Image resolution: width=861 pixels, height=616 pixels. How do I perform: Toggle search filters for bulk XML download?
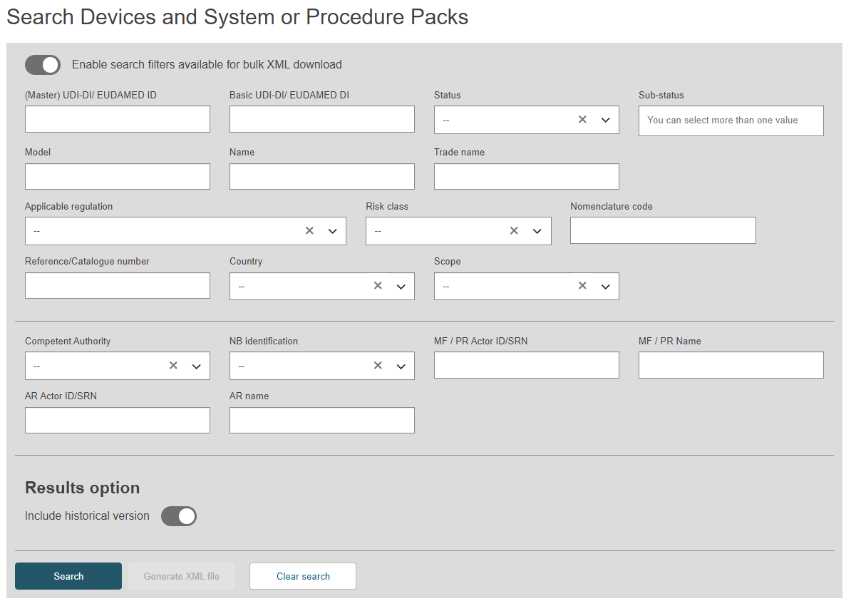[43, 65]
